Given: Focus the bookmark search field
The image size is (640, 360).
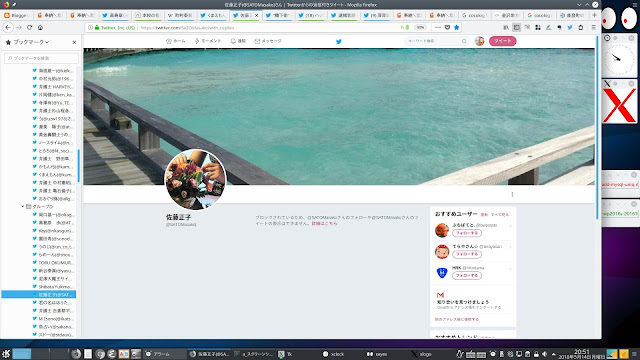Looking at the screenshot, I should [x=41, y=58].
